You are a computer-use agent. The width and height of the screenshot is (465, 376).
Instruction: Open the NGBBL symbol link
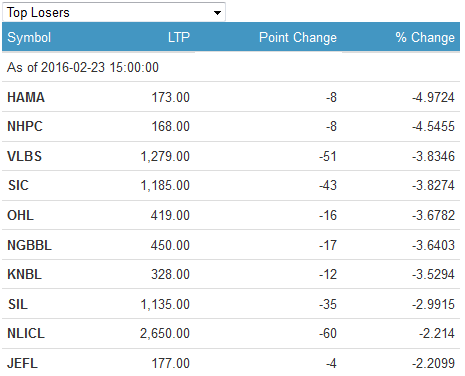[x=29, y=245]
